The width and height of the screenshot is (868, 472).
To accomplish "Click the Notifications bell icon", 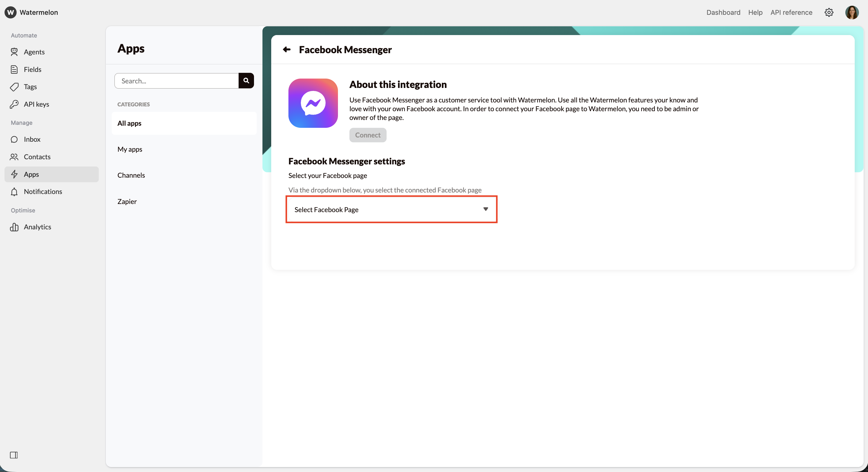I will [x=14, y=192].
